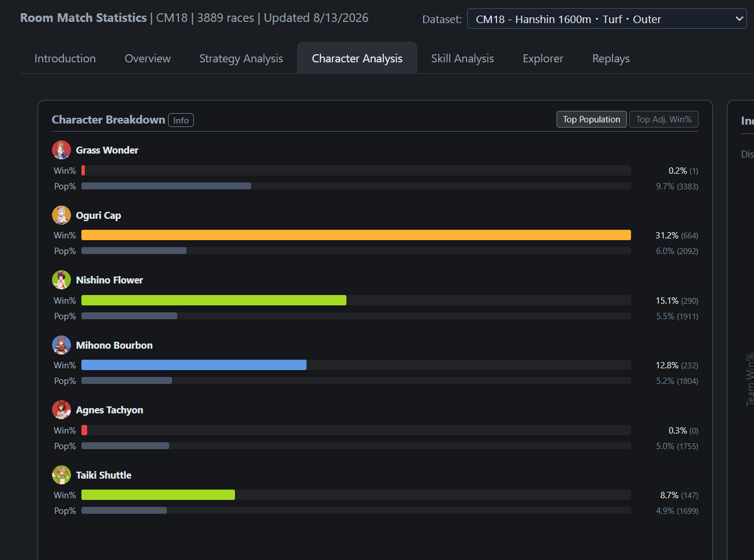754x560 pixels.
Task: Click Oguri Cap's Pop% bar
Action: pyautogui.click(x=134, y=251)
